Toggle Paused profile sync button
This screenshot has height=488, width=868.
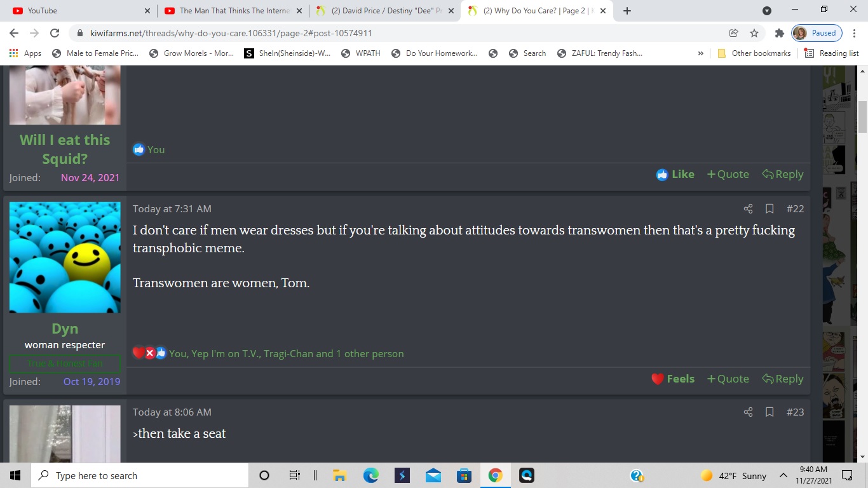(x=817, y=33)
